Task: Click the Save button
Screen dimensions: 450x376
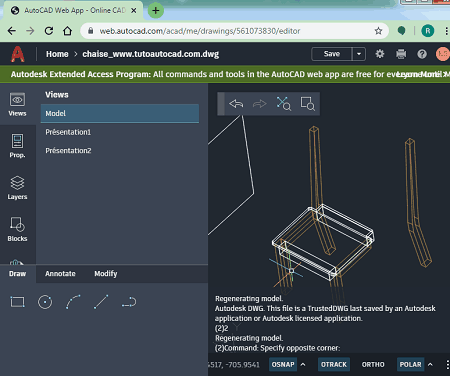Action: click(x=332, y=54)
